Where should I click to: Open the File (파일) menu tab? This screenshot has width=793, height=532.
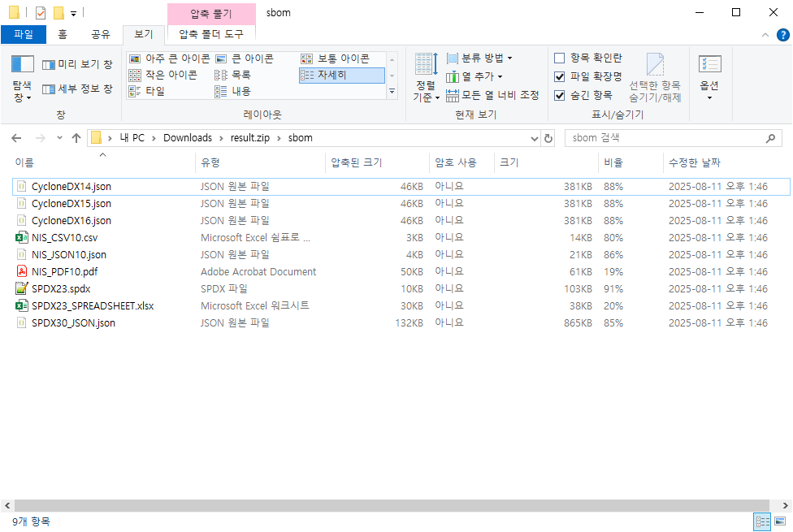click(x=24, y=35)
